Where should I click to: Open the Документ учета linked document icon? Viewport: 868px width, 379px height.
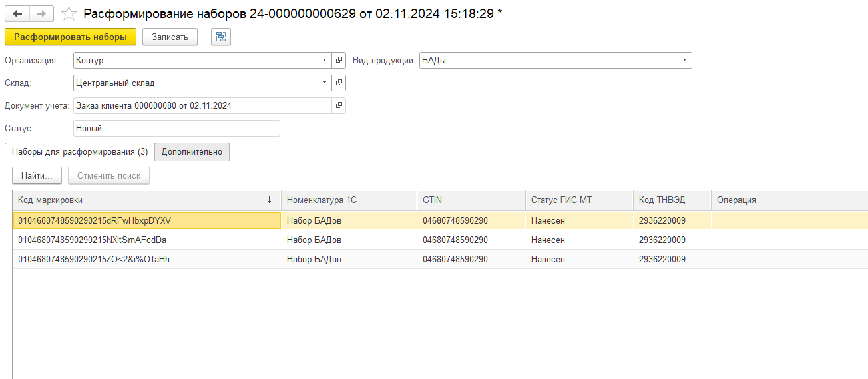pyautogui.click(x=339, y=106)
